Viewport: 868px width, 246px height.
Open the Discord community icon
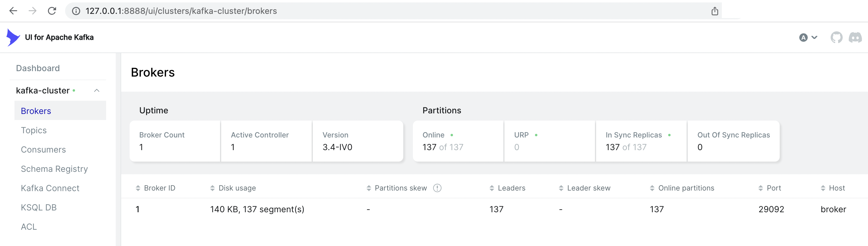(x=855, y=37)
